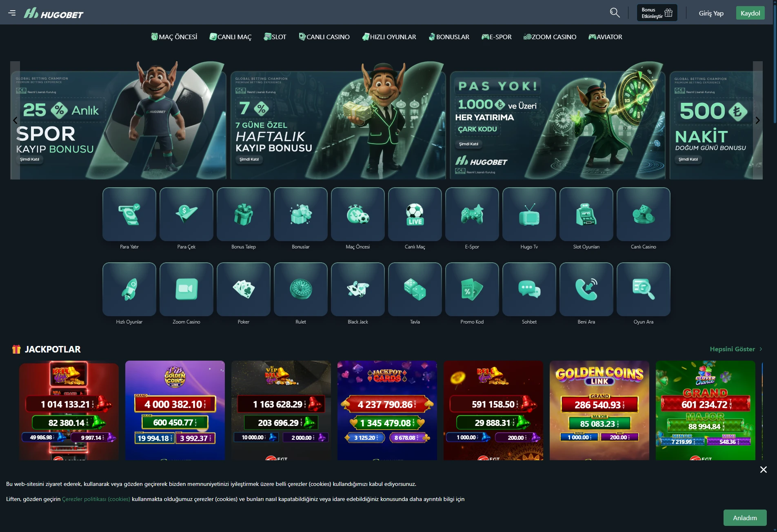Open the Canlı Maç live tile
This screenshot has height=532, width=777.
point(415,214)
